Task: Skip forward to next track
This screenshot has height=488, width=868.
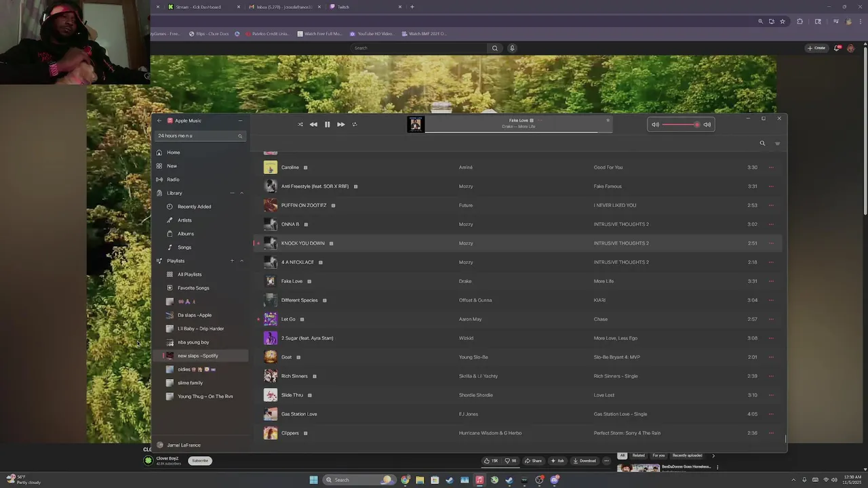Action: coord(340,125)
